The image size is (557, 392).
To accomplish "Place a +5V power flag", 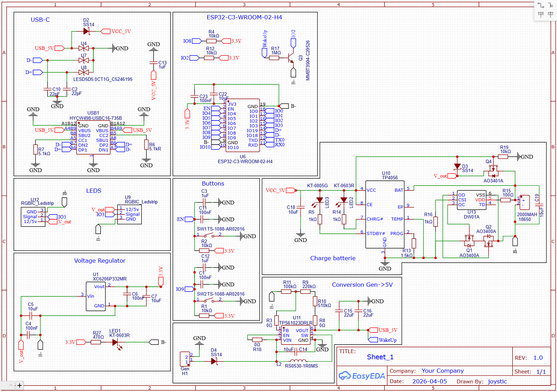I will point(550,14).
